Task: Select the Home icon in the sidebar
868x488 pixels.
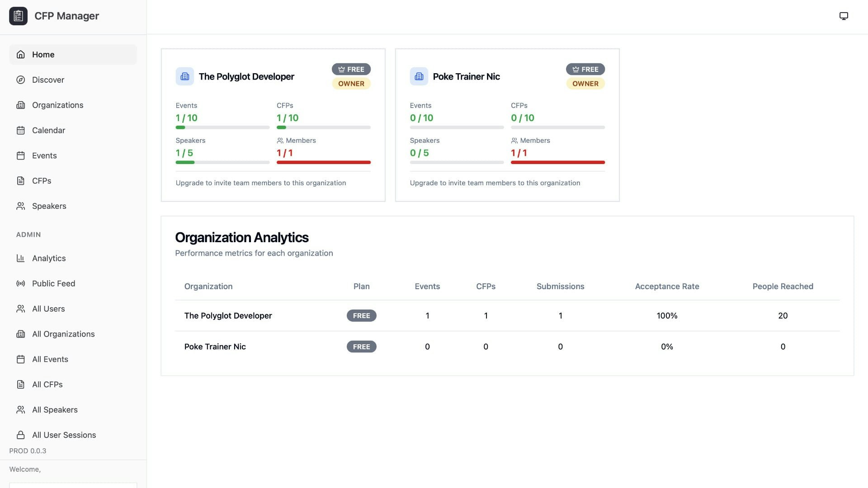Action: pyautogui.click(x=20, y=54)
